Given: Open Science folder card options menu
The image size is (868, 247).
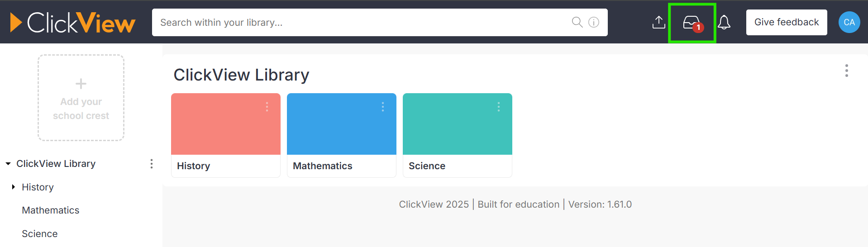Looking at the screenshot, I should [x=499, y=107].
